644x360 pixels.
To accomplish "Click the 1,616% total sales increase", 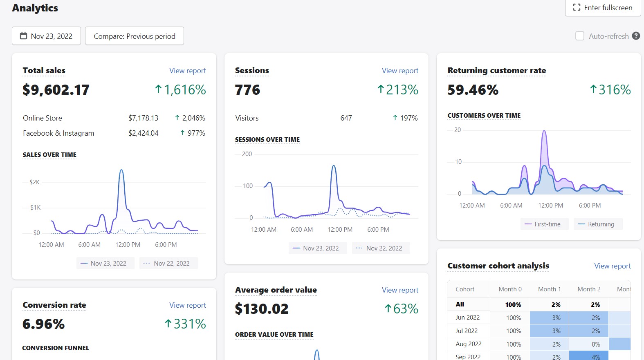I will tap(180, 90).
